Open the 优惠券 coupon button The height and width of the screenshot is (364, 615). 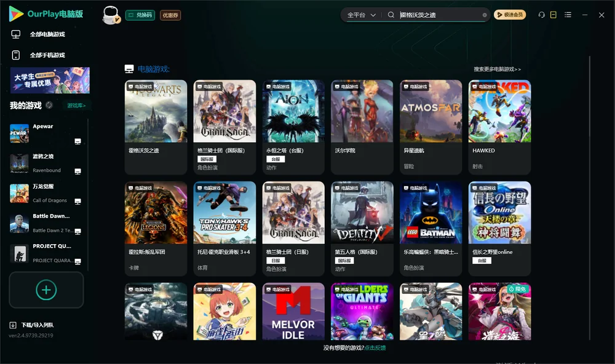(170, 15)
